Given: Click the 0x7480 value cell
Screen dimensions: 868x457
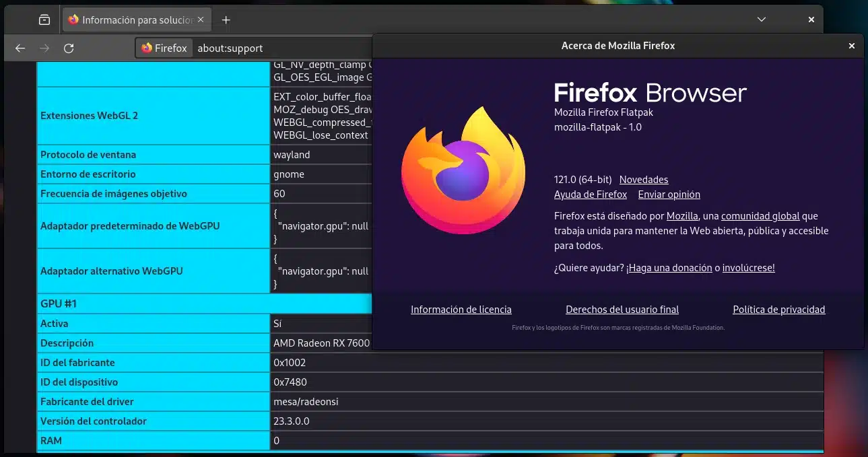Looking at the screenshot, I should pos(547,382).
